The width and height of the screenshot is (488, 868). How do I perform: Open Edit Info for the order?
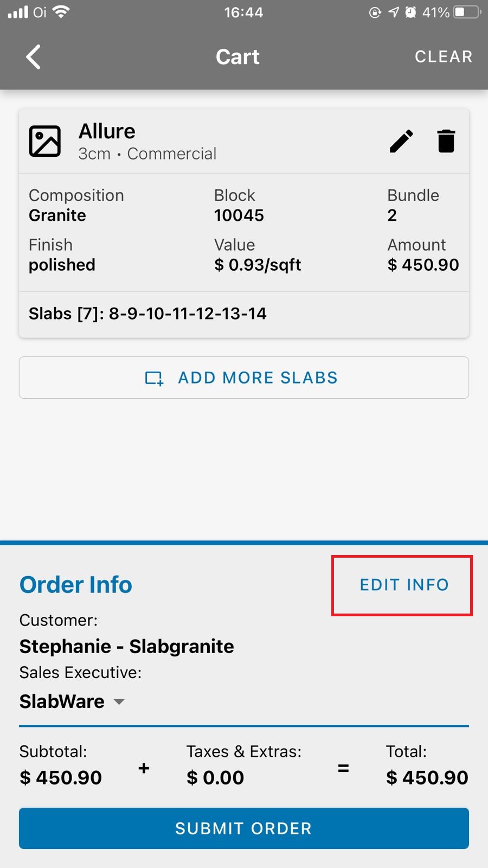404,585
